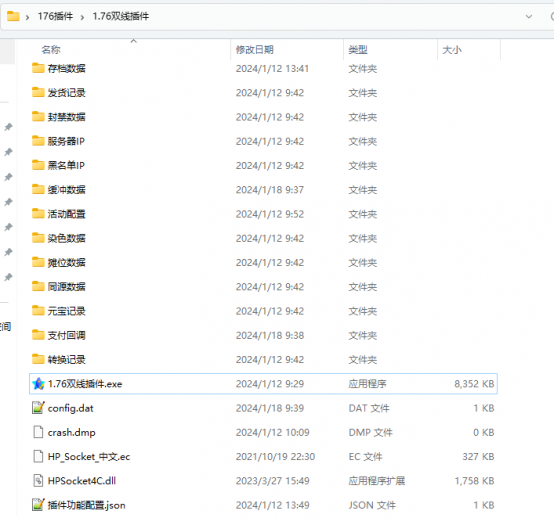Select the 黑名单IP folder row
Viewport: 554px width, 525px height.
263,165
